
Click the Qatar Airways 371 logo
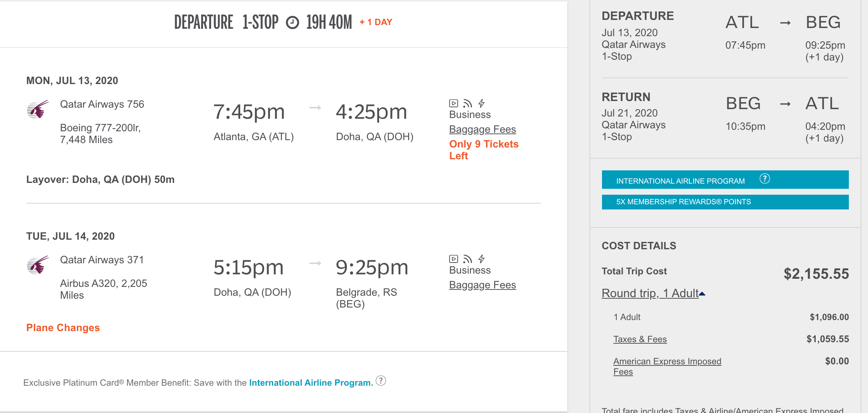[38, 265]
